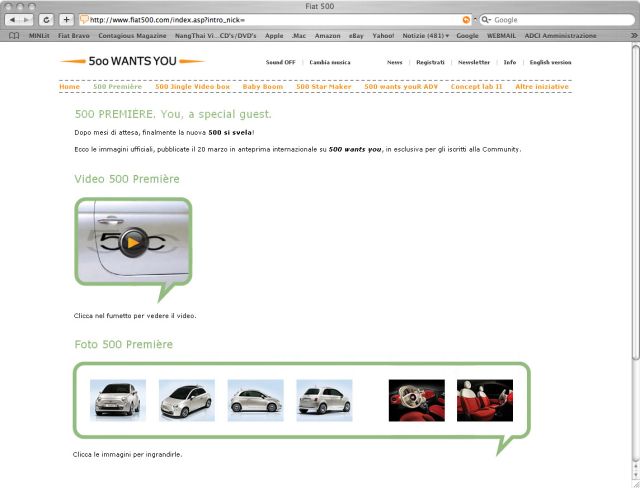This screenshot has height=488, width=640.
Task: Click the plus add-bookmark button
Action: point(66,20)
